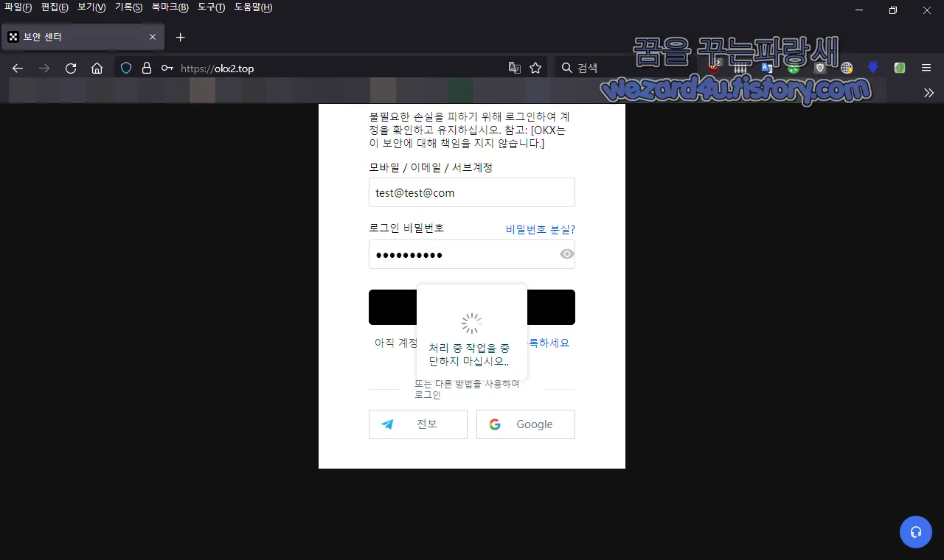Viewport: 944px width, 560px height.
Task: Click the 비밀번호 분실? link
Action: tap(539, 229)
